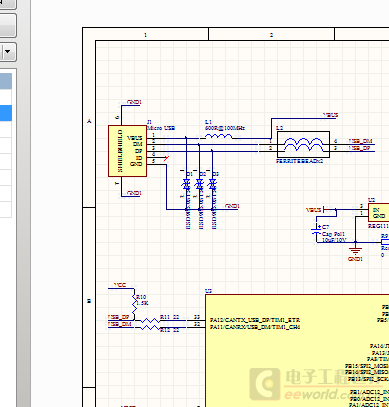Click the PA12/CANTX_USB_DP pin on U3
Screen dimensions: 389x407
coord(255,320)
